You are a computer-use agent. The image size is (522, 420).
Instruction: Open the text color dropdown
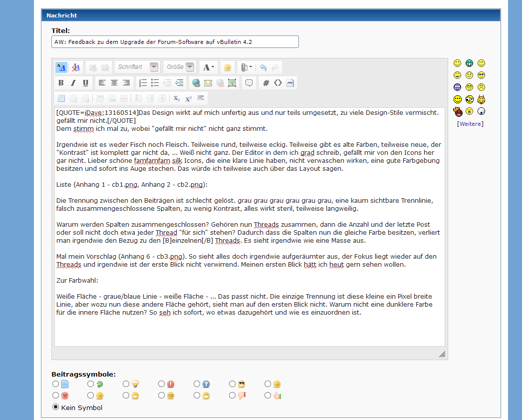pyautogui.click(x=209, y=67)
